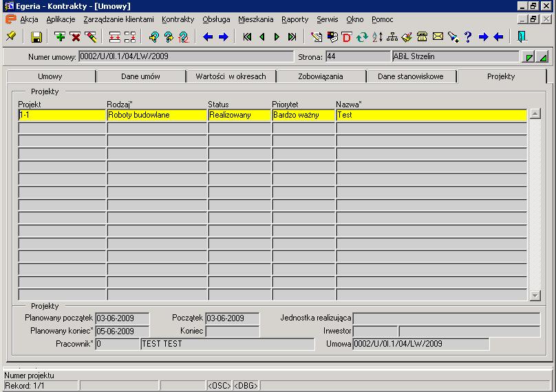Open the Pomoc menu
The width and height of the screenshot is (556, 392).
point(383,19)
